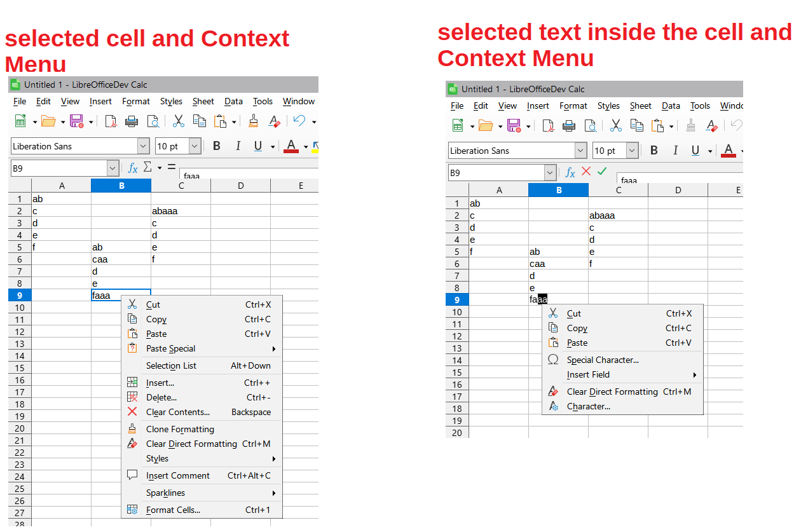Click Clone Formatting brush toolbar icon, left window
Screen dimensions: 801x532
254,121
